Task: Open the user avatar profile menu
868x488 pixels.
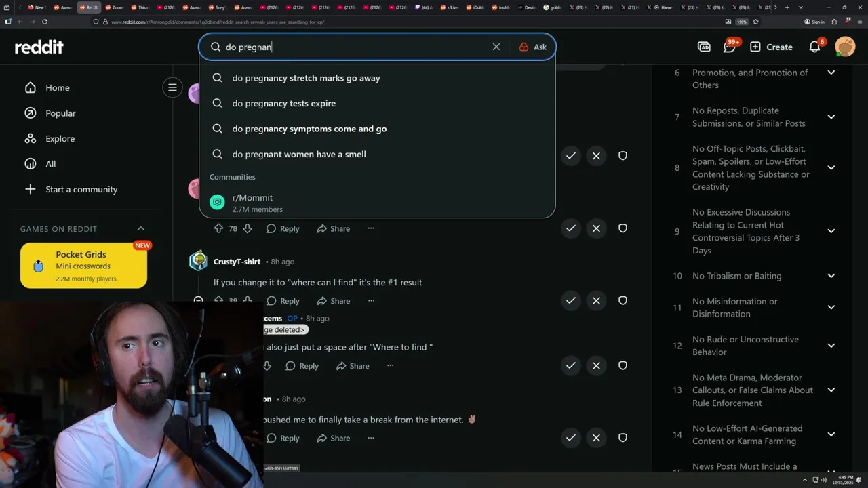Action: point(845,47)
